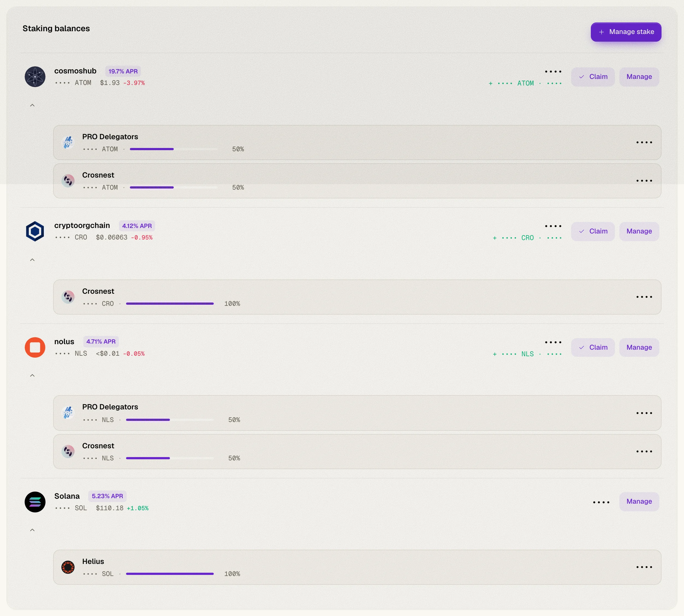The width and height of the screenshot is (684, 616).
Task: Click the 4.71% APR badge
Action: click(x=101, y=341)
